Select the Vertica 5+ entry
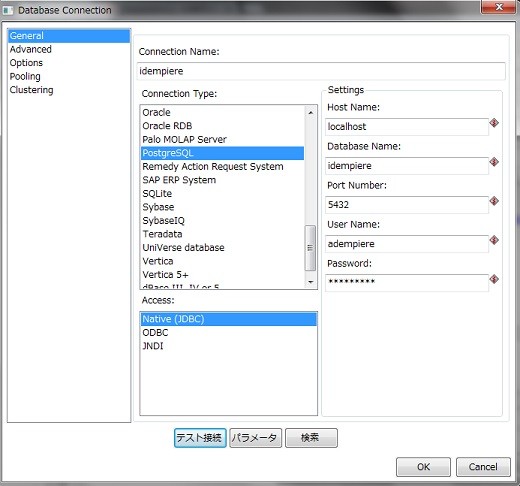This screenshot has width=520, height=486. coord(222,275)
